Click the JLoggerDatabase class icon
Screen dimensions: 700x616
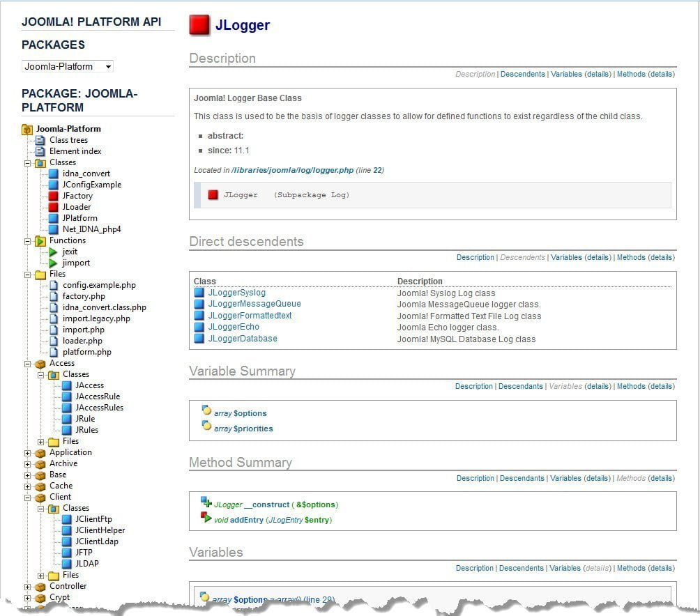click(x=199, y=339)
